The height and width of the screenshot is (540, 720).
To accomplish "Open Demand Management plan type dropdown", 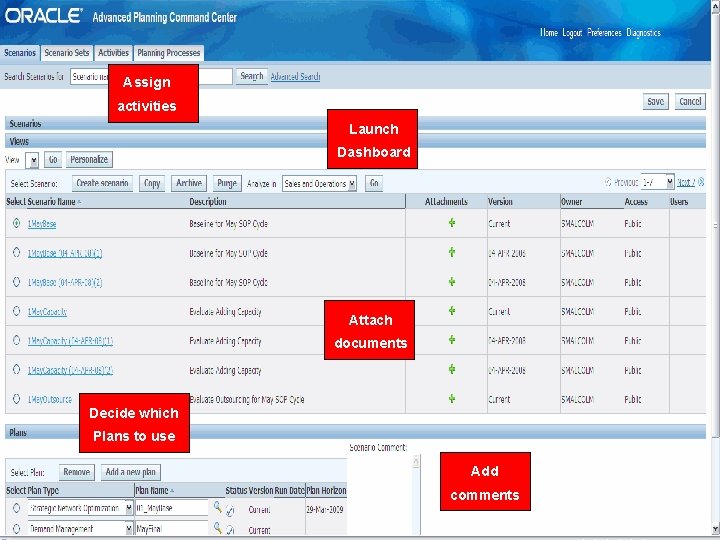I will point(80,529).
